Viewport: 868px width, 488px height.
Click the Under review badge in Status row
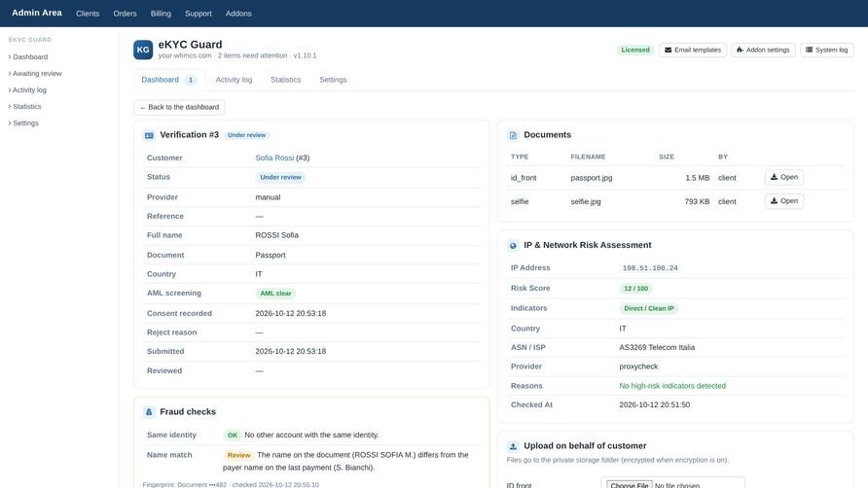click(280, 177)
